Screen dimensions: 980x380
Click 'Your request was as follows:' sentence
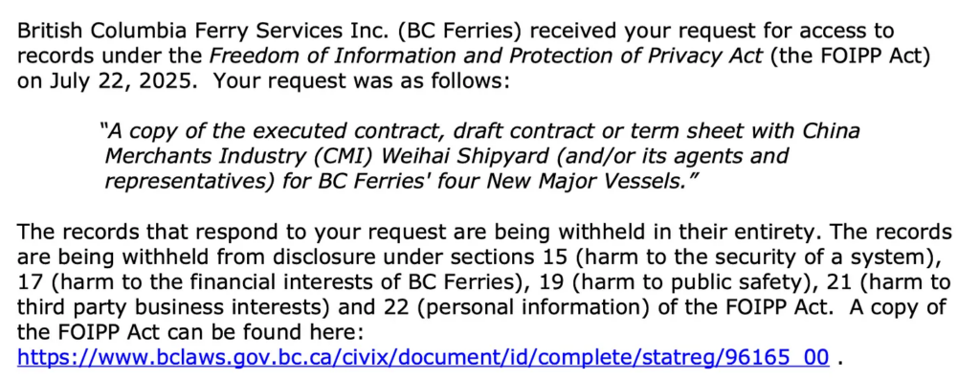coord(361,82)
